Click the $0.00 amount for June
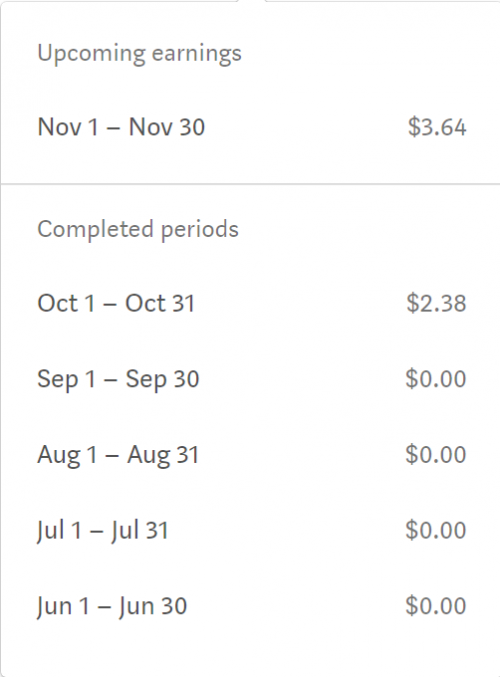The height and width of the screenshot is (677, 500). [436, 606]
